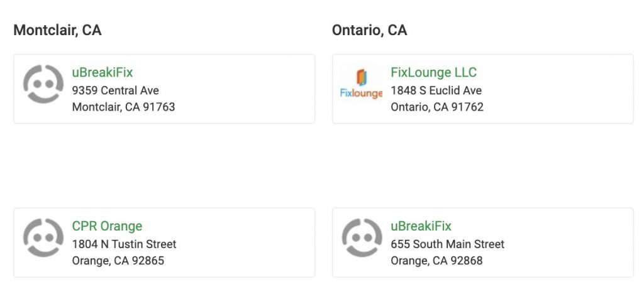The height and width of the screenshot is (292, 644).
Task: Click placeholder icon of uBreakiFix on South Main
Action: (362, 237)
